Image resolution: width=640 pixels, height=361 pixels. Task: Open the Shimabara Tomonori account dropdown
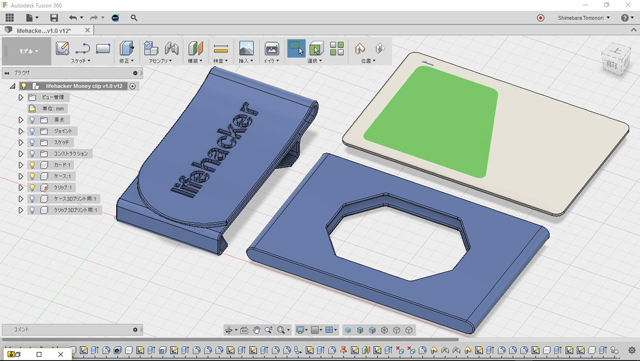coord(584,18)
